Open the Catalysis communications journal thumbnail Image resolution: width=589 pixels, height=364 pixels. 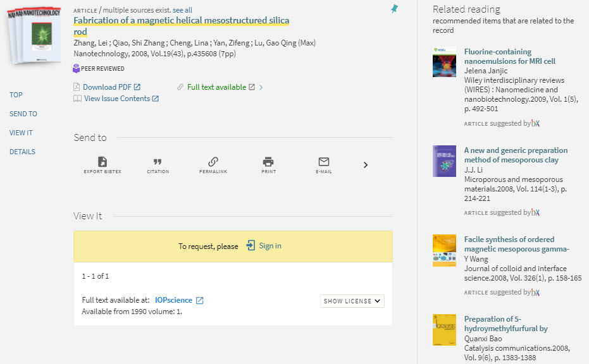[x=444, y=330]
